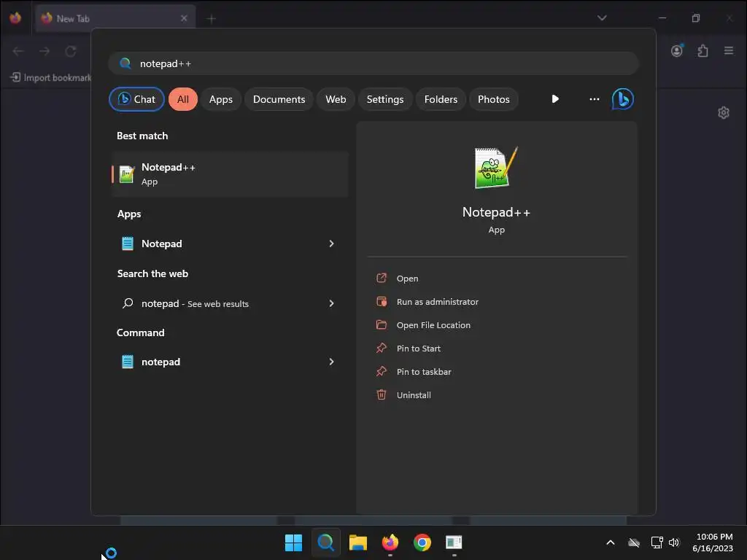Screen dimensions: 747x560
Task: Choose Open File Location
Action: coord(433,325)
